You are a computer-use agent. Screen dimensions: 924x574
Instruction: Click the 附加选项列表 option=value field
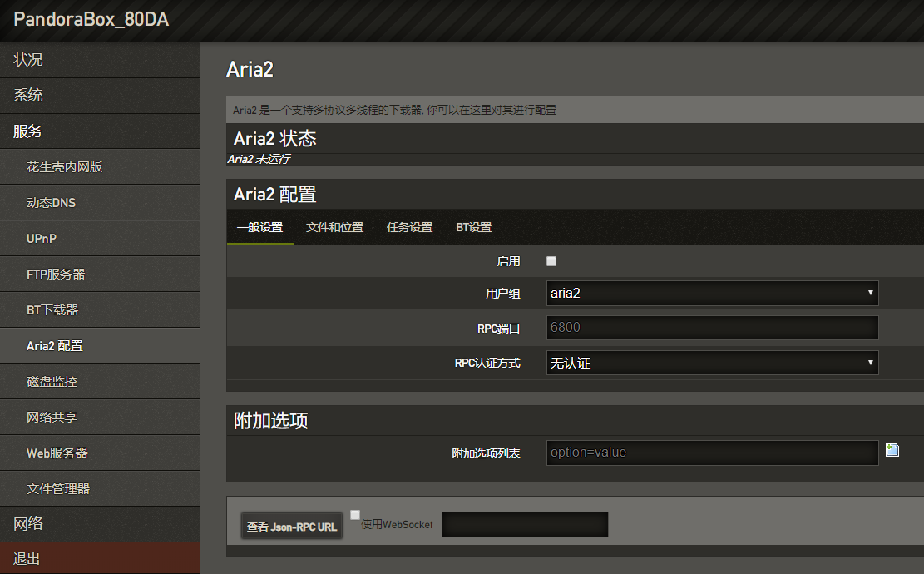pos(713,453)
